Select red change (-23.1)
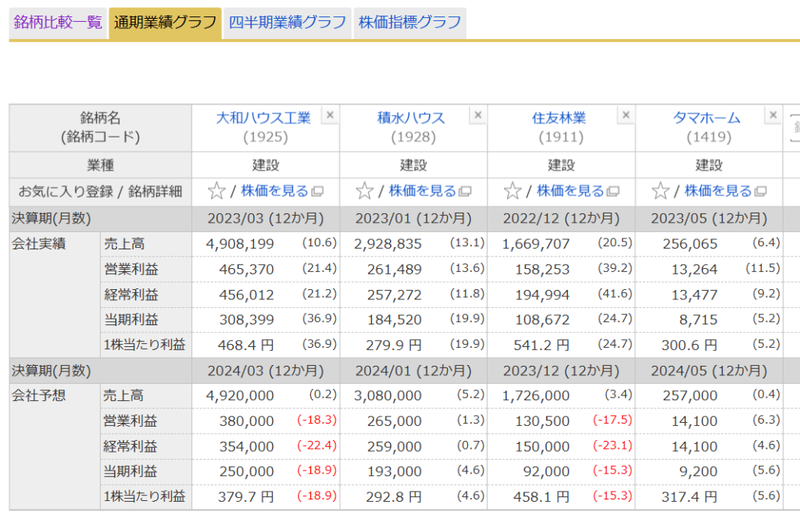Image resolution: width=800 pixels, height=519 pixels. [612, 446]
